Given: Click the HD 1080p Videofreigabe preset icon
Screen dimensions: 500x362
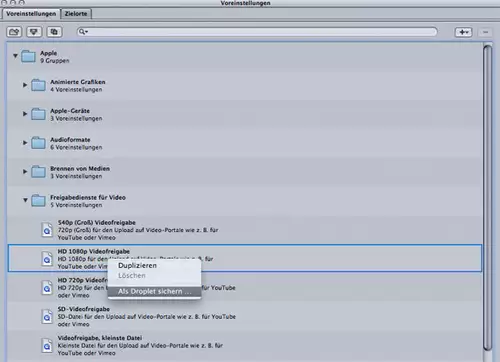Looking at the screenshot, I should [x=47, y=259].
